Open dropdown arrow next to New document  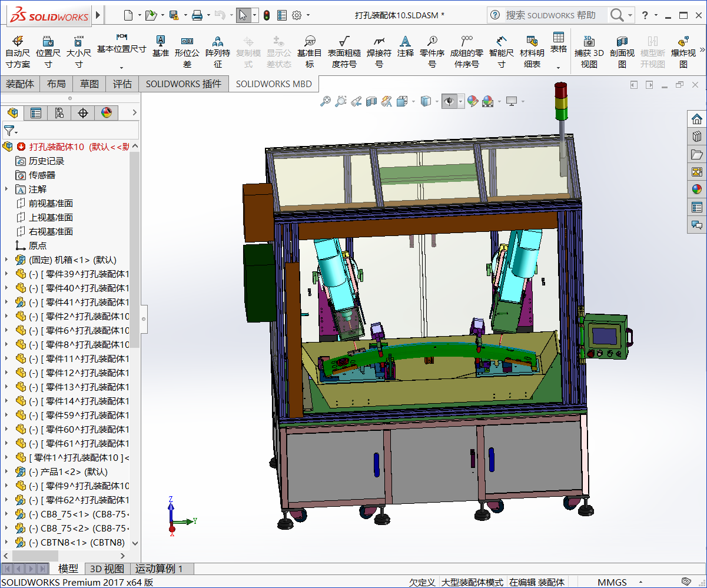point(141,15)
